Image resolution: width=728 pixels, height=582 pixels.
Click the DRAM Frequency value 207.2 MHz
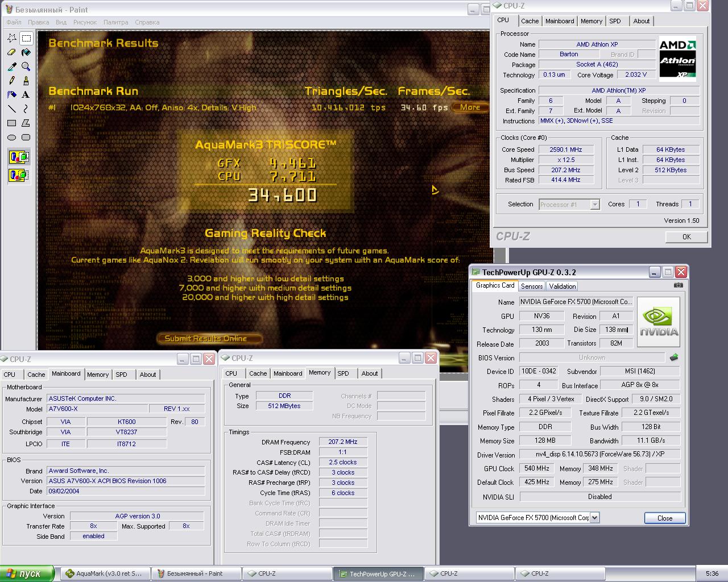click(343, 442)
